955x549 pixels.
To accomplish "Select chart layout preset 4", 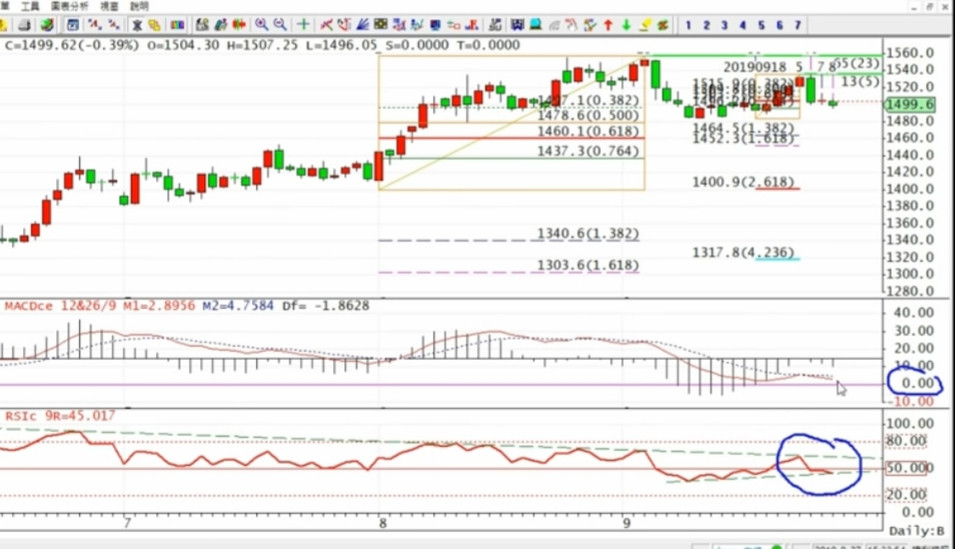I will point(743,25).
